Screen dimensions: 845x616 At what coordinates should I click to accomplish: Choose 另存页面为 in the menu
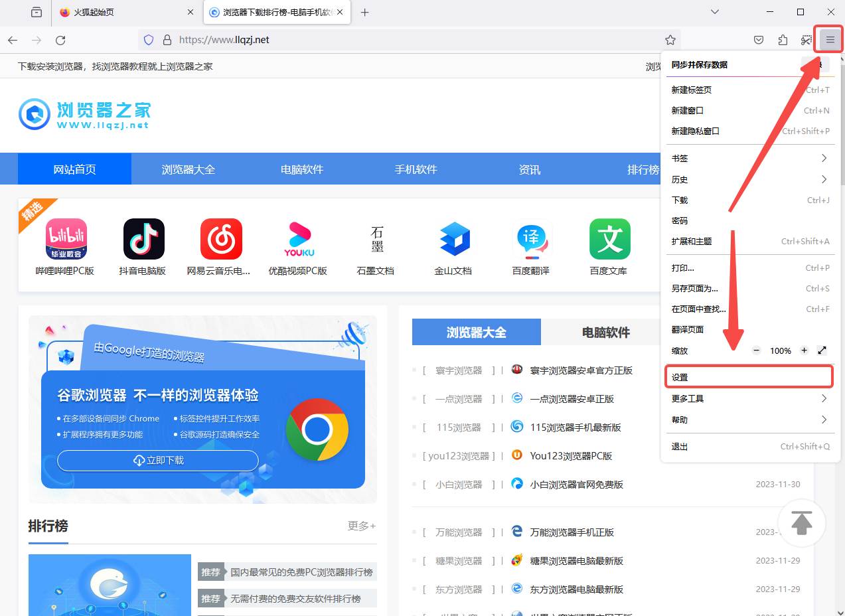click(750, 288)
